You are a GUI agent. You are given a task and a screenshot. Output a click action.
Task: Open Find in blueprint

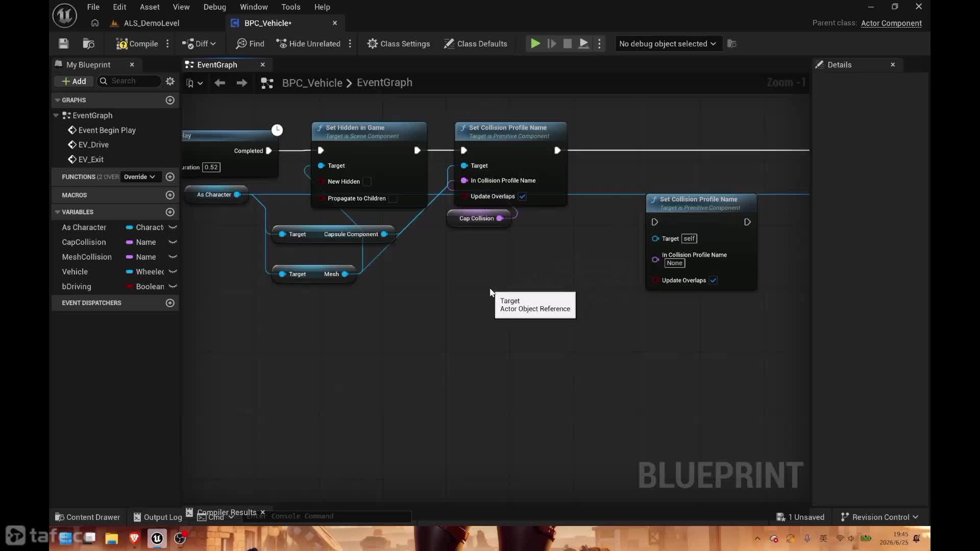(250, 44)
